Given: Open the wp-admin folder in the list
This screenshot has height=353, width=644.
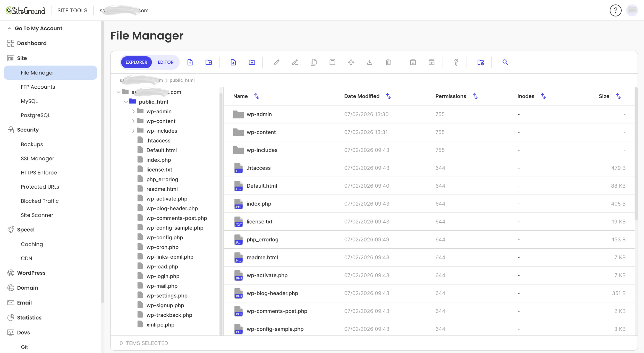Looking at the screenshot, I should (x=259, y=114).
